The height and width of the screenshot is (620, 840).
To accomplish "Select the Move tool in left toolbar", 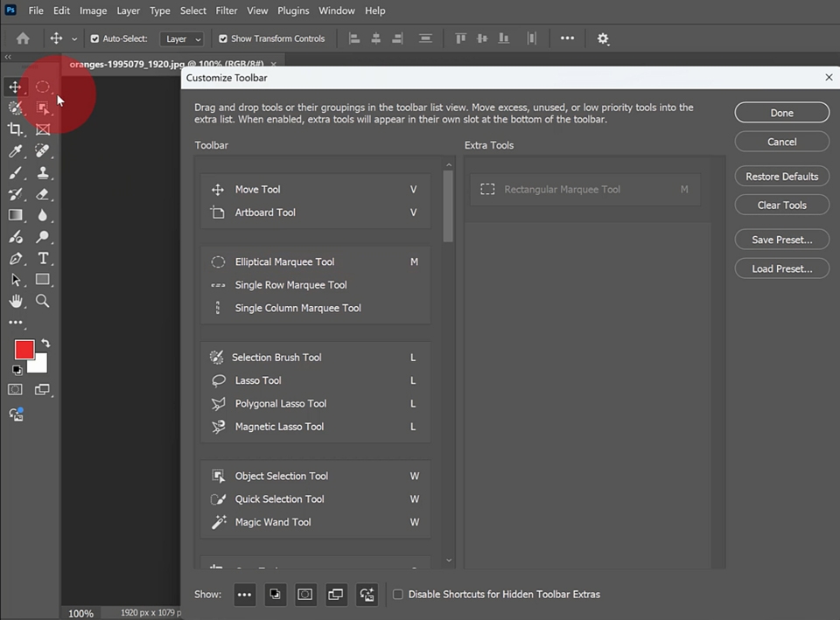I will tap(15, 87).
